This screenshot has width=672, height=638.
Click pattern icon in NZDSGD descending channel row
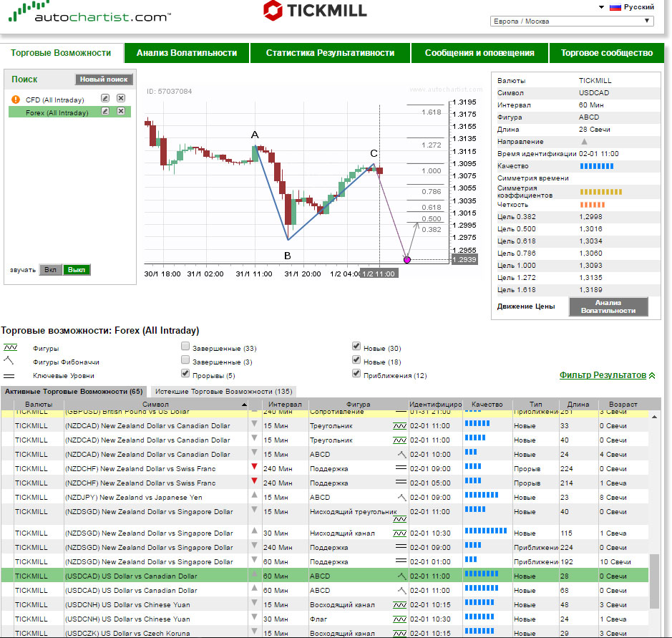(400, 533)
